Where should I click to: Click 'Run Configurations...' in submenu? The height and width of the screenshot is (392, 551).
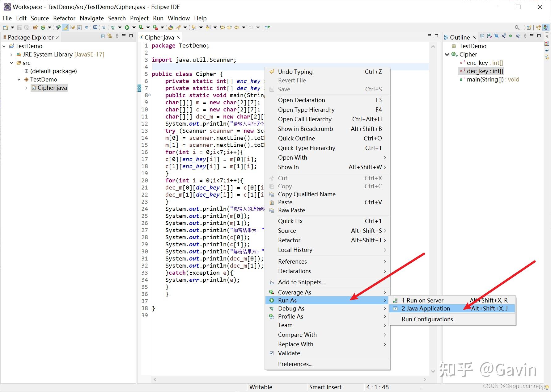click(429, 319)
